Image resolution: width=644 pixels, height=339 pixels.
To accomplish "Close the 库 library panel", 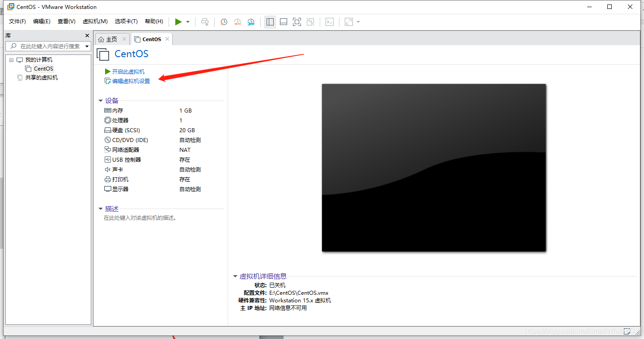I will [x=87, y=36].
